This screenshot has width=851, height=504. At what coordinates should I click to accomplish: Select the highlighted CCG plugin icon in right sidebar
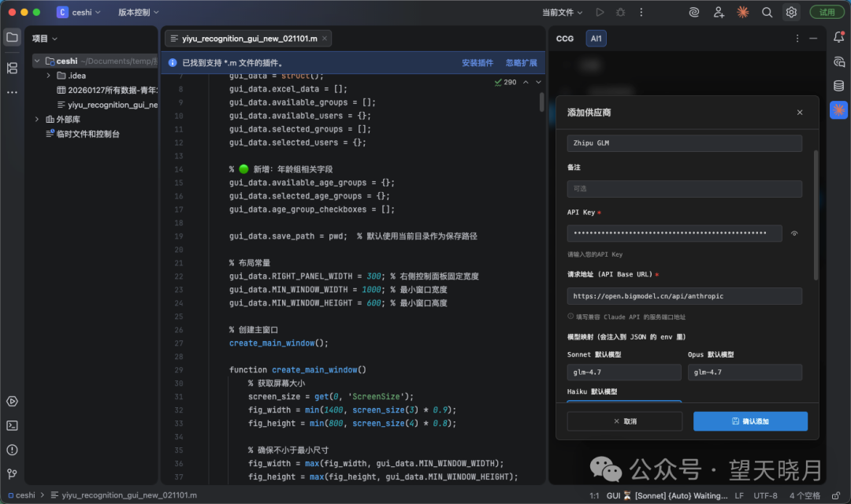point(838,110)
